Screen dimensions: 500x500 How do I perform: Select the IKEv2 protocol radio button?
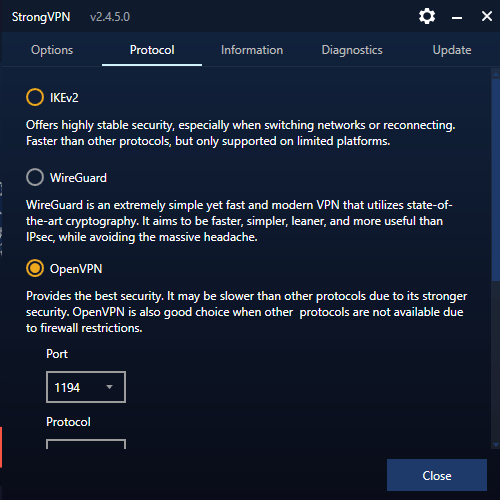point(35,97)
